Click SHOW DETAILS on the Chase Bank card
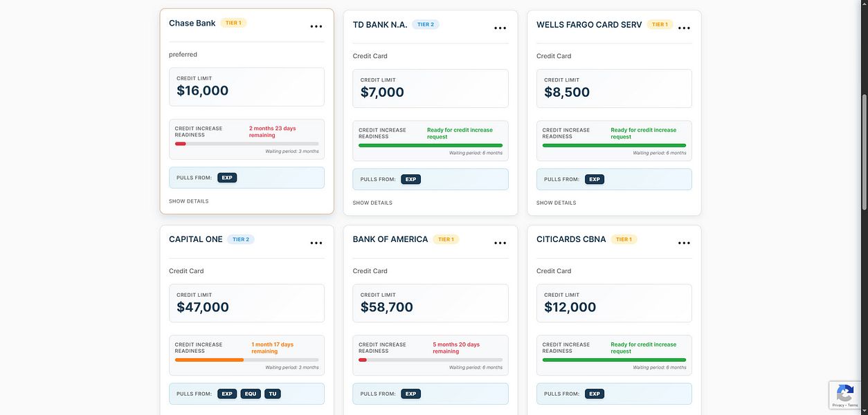Image resolution: width=868 pixels, height=415 pixels. pyautogui.click(x=188, y=201)
